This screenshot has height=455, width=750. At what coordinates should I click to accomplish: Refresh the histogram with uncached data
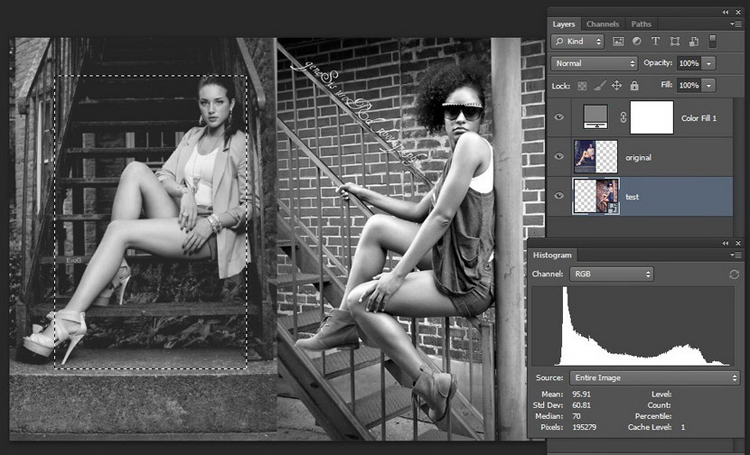point(734,274)
